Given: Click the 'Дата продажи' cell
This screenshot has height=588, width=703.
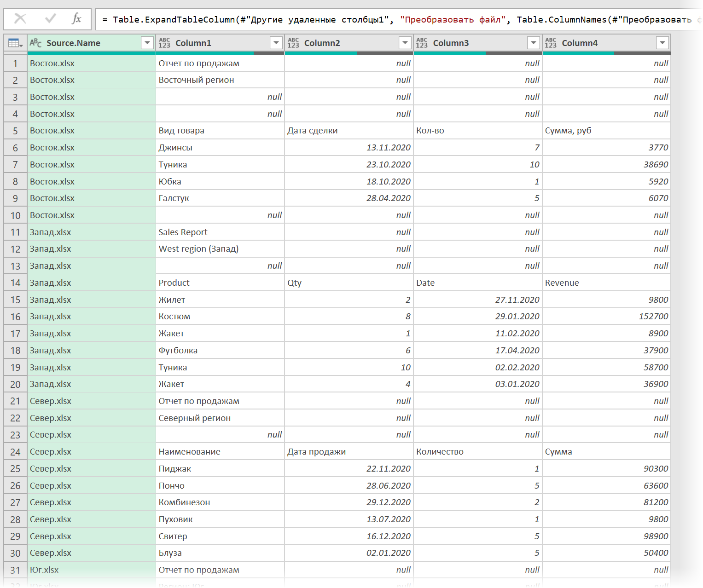Looking at the screenshot, I should pos(349,452).
